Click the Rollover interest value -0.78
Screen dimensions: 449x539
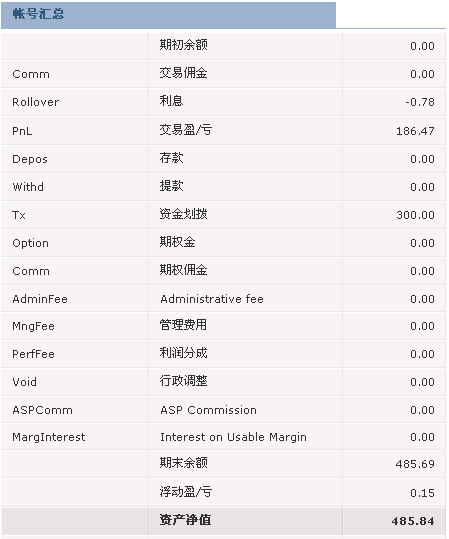(419, 102)
